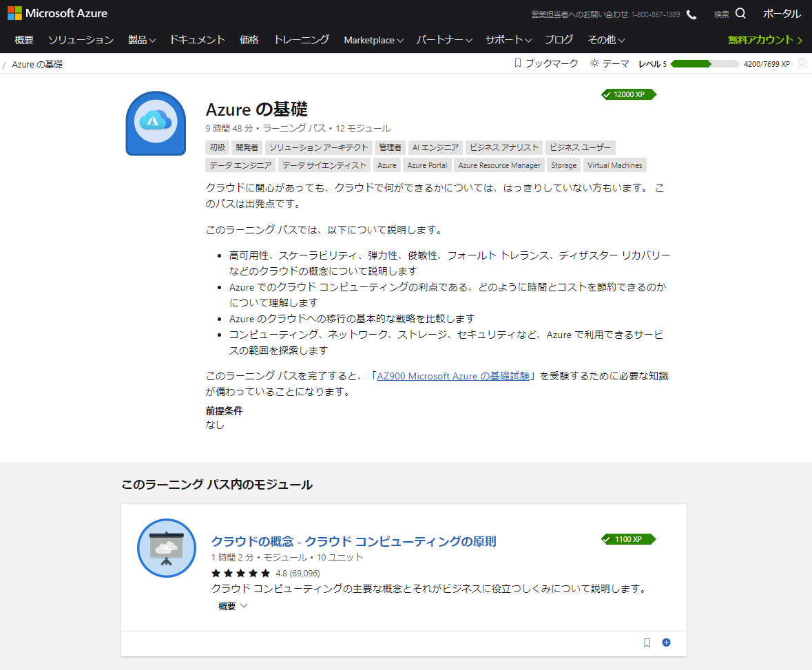Click the 4200/7699 XP text
Screen dimensions: 812x670
click(x=767, y=64)
